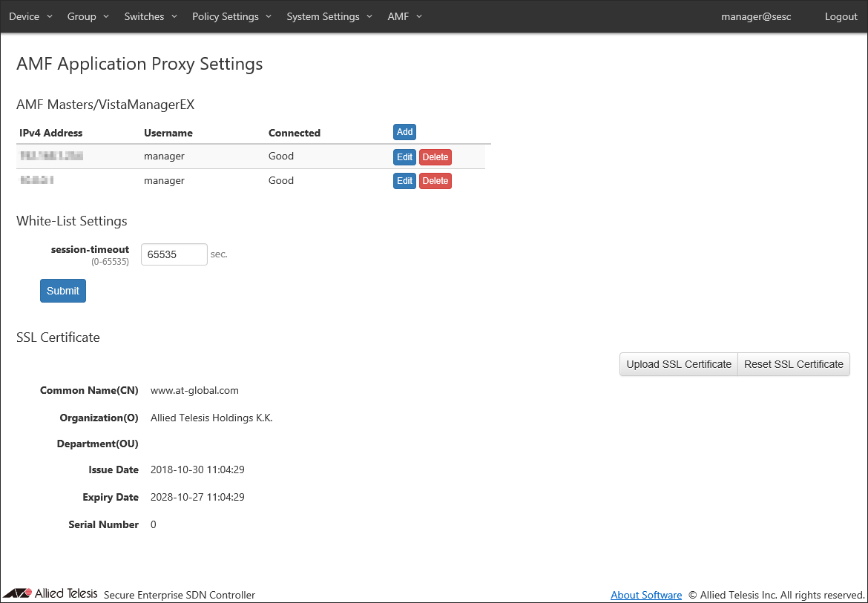
Task: Delete the second AMF Master row
Action: (x=435, y=181)
